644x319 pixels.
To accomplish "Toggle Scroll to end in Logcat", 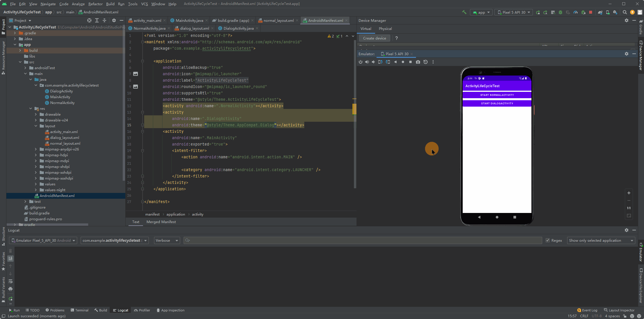I will click(10, 258).
